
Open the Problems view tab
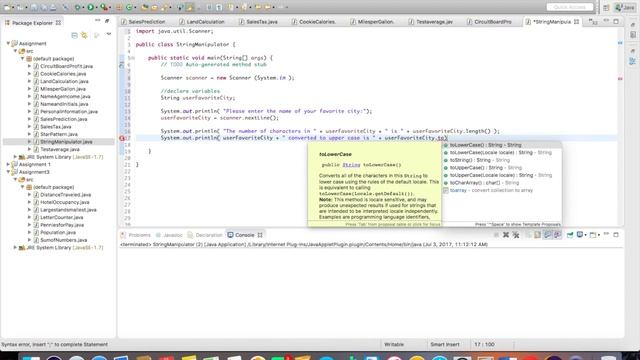pos(136,235)
